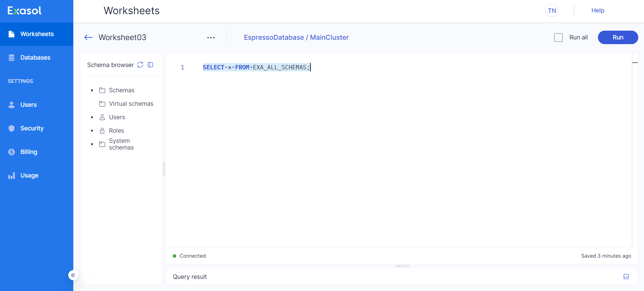Viewport: 644px width, 291px height.
Task: Expand the System schemas tree node
Action: click(92, 144)
